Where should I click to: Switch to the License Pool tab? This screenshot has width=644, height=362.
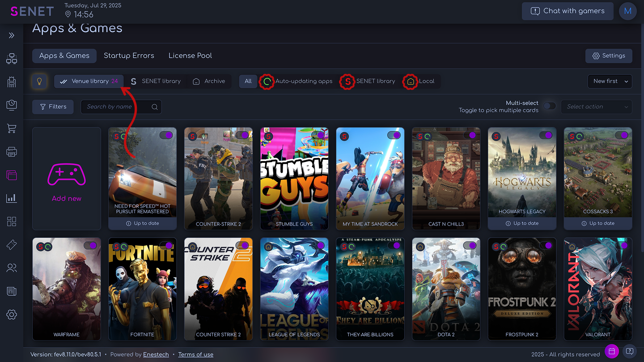(190, 56)
